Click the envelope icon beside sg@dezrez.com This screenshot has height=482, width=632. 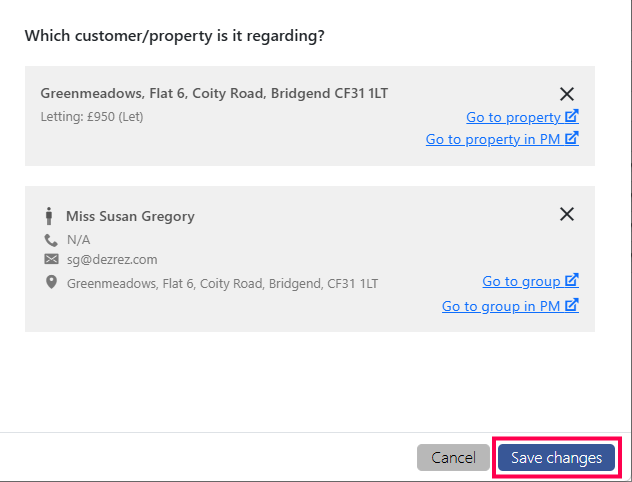51,259
